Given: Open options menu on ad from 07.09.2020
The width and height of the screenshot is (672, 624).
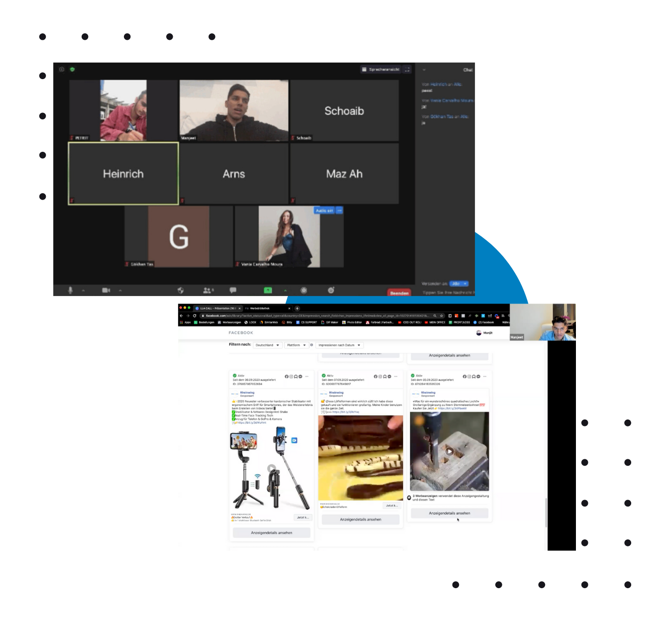Looking at the screenshot, I should click(396, 376).
